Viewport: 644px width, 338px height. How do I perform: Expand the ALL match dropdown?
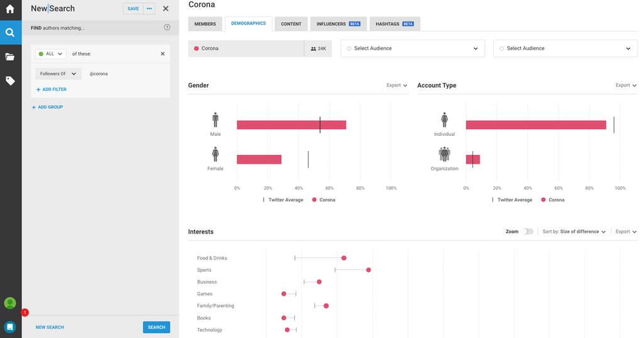(x=51, y=54)
